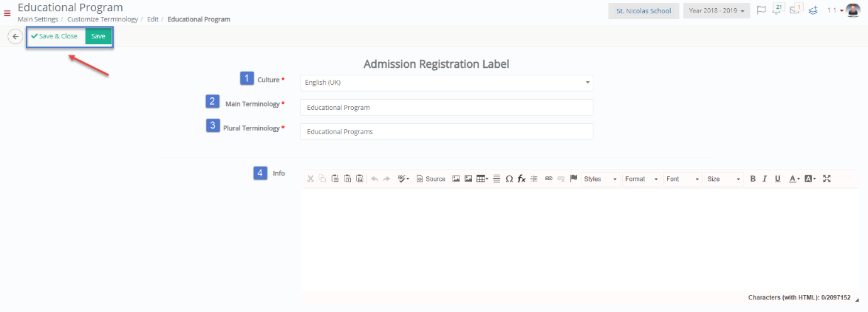868x312 pixels.
Task: Click the back arrow button
Action: 15,36
